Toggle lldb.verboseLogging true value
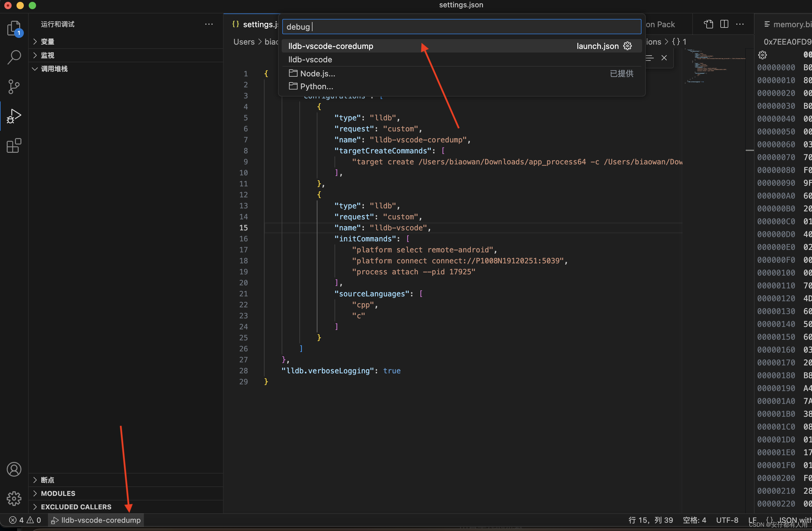 pos(391,370)
